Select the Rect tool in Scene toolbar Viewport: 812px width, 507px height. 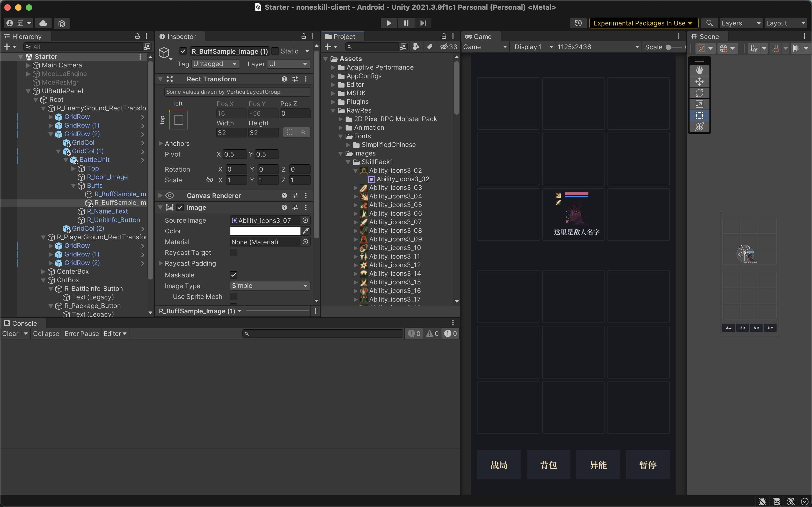(699, 116)
